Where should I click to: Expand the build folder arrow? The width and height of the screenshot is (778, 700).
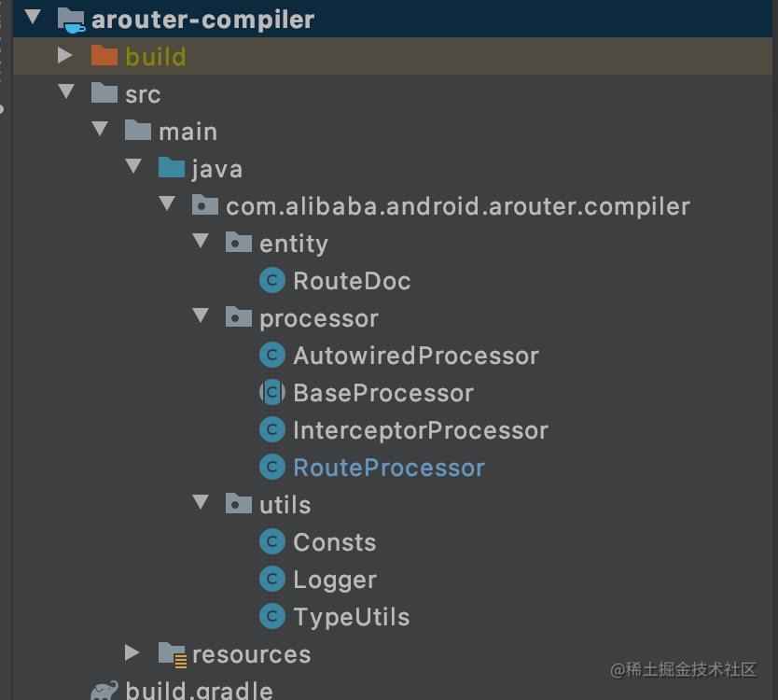pos(64,55)
